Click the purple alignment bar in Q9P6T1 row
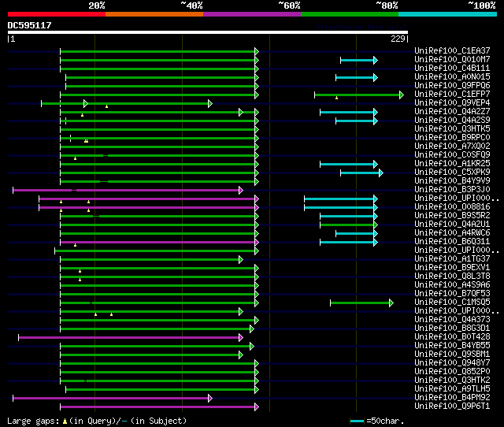 [159, 407]
